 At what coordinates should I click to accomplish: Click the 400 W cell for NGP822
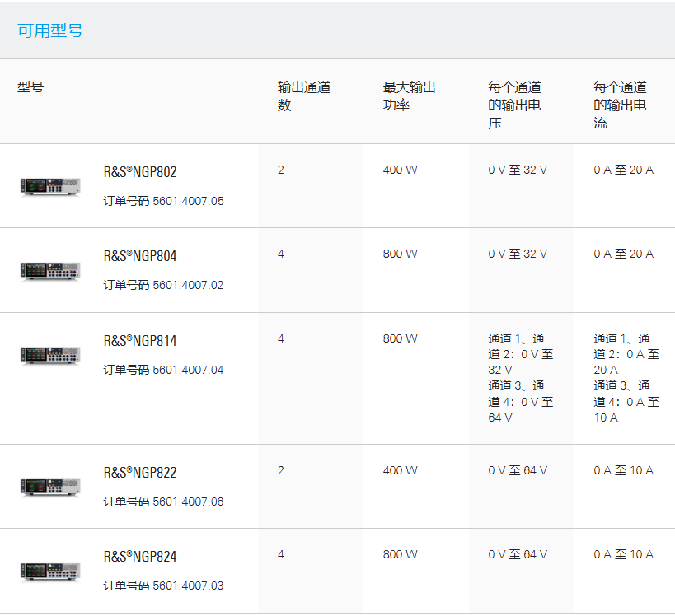(x=400, y=470)
